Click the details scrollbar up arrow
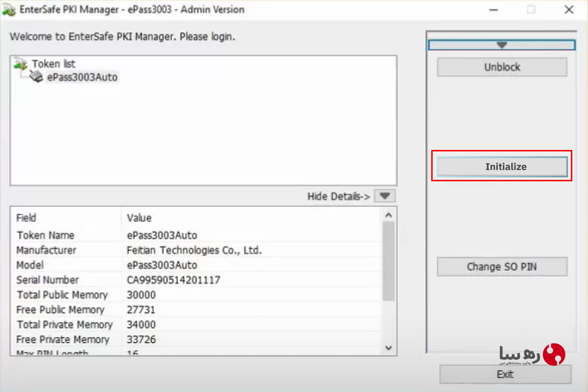The image size is (588, 392). click(x=389, y=215)
